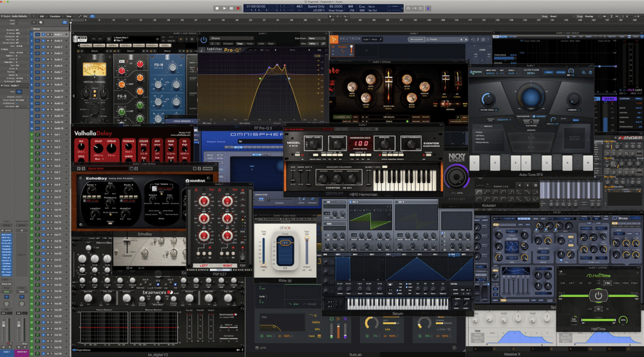The width and height of the screenshot is (644, 357).
Task: Enable the region Mute checkbox in inspector
Action: pyautogui.click(x=17, y=20)
